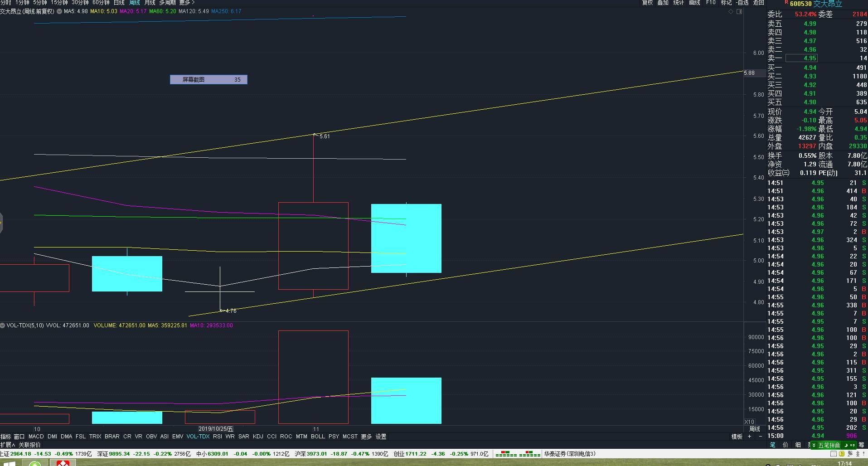Toggle the 扩展 panel expander

8,445
